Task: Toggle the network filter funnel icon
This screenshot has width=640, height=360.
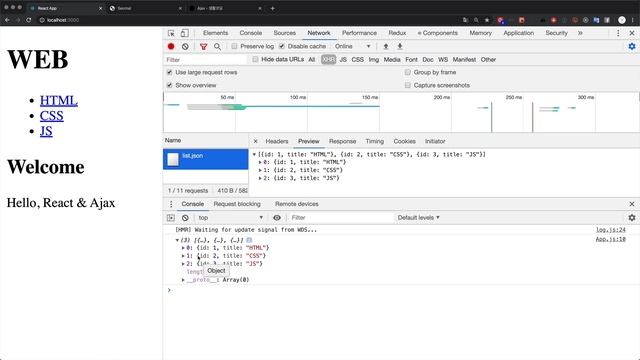Action: (203, 47)
